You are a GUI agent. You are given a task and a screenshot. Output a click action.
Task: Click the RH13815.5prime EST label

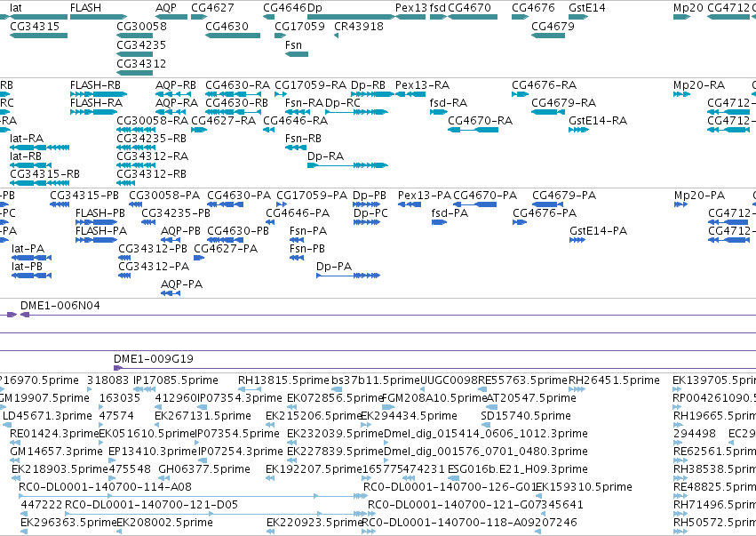283,380
